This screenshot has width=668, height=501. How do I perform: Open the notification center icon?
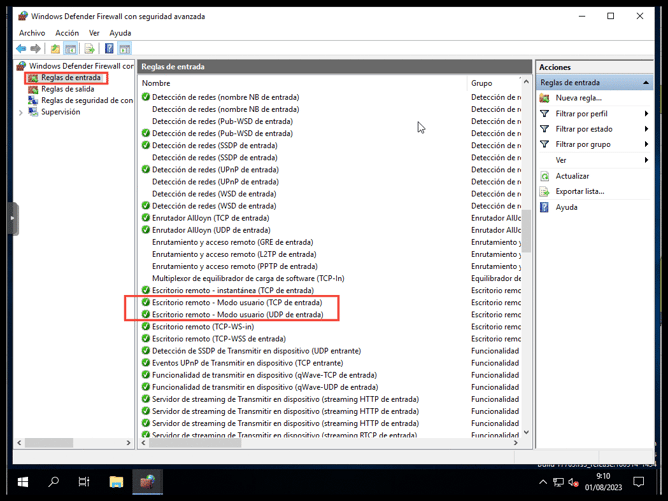[639, 482]
